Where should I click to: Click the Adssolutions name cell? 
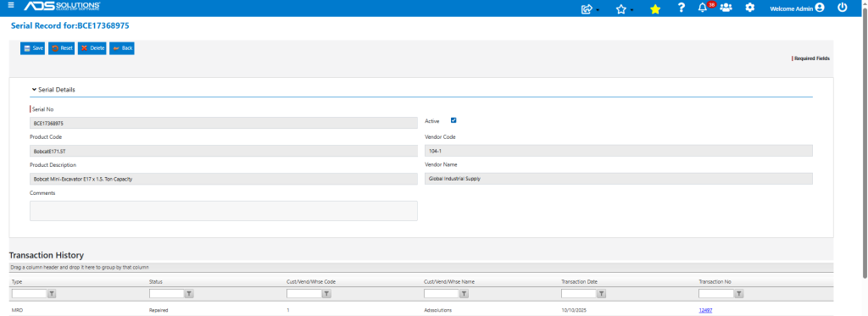[438, 310]
